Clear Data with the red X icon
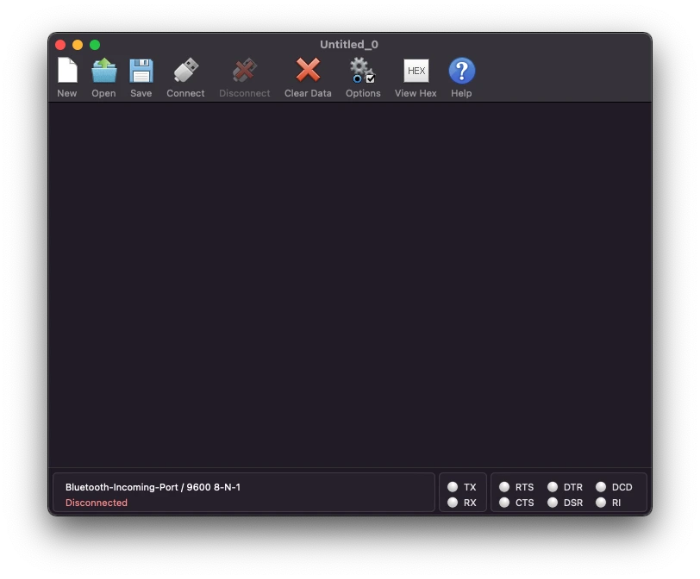The image size is (700, 579). point(308,77)
